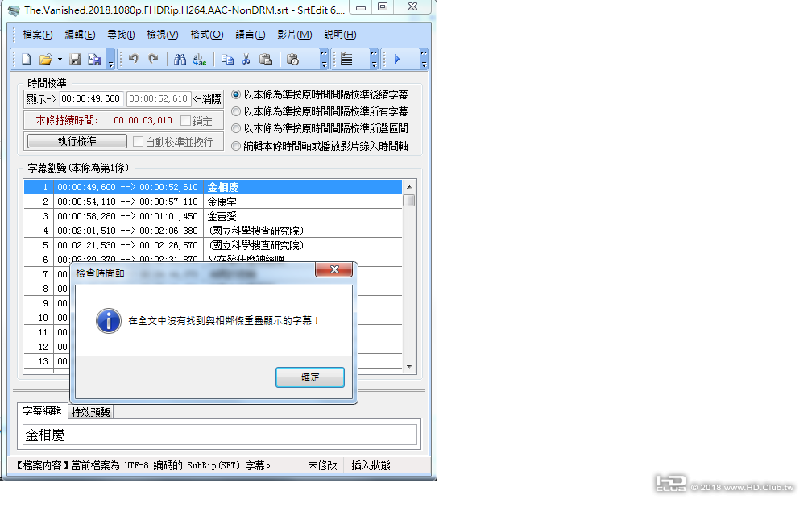Expand the open-file dropdown arrow
The image size is (812, 508).
tap(60, 60)
